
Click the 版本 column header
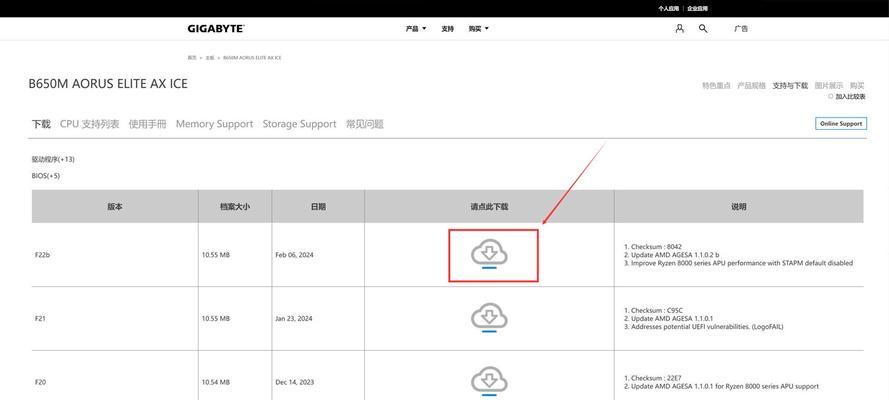[x=115, y=207]
